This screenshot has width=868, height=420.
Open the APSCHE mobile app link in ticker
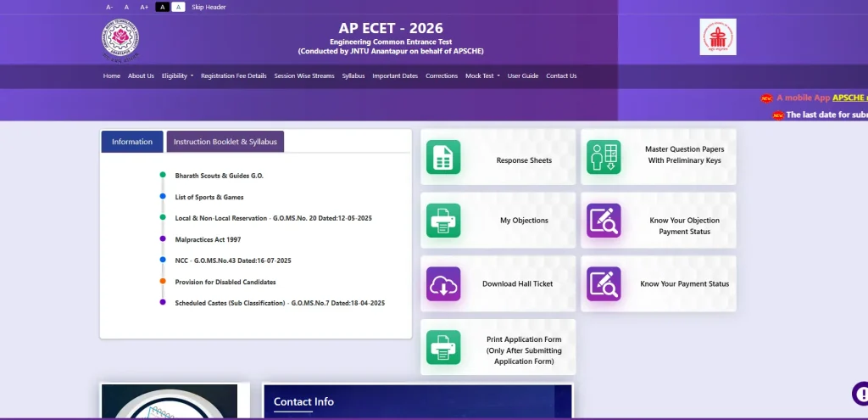click(849, 98)
